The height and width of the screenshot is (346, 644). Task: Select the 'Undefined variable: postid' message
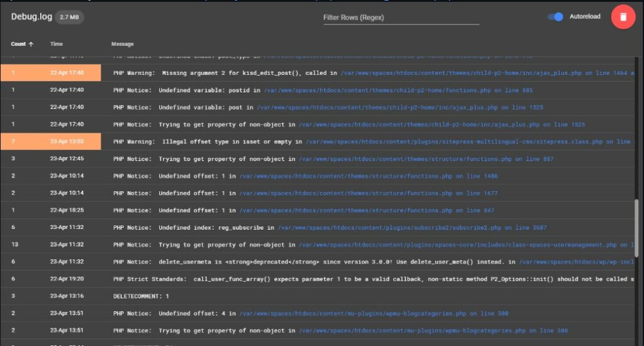coord(187,90)
